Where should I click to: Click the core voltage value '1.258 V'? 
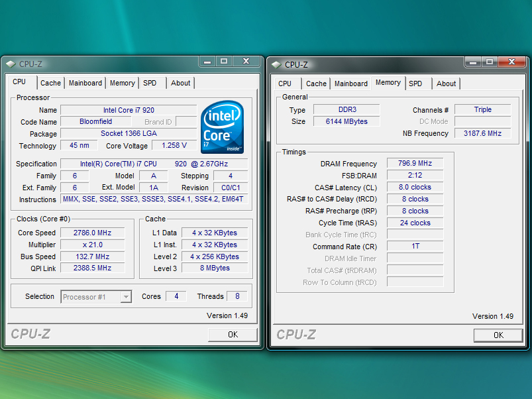pyautogui.click(x=174, y=146)
